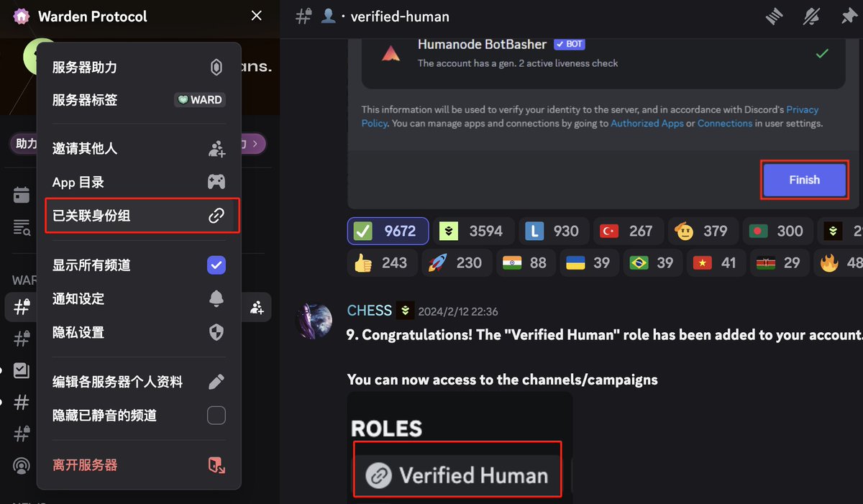Open 通知设定 notification settings

coord(139,298)
